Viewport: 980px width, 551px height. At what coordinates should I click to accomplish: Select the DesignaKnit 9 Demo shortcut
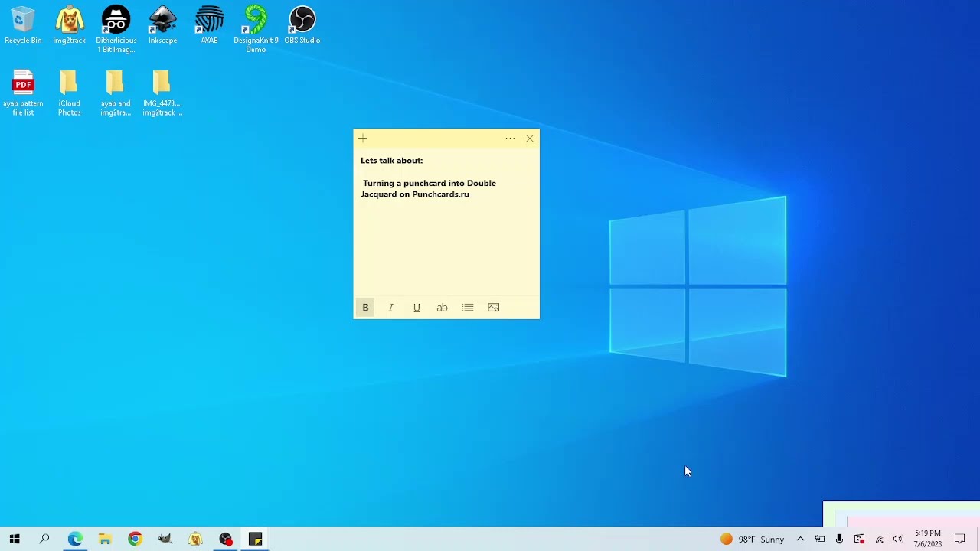tap(256, 30)
